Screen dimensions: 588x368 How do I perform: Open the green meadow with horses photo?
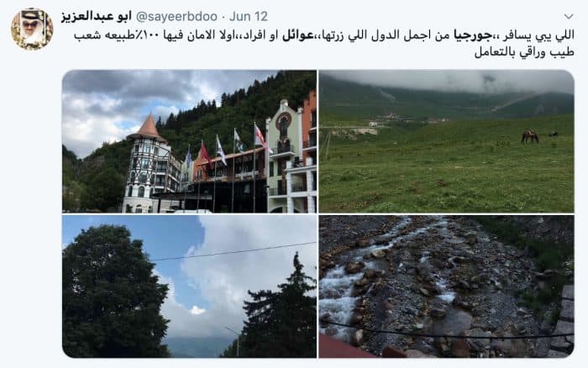pyautogui.click(x=446, y=141)
